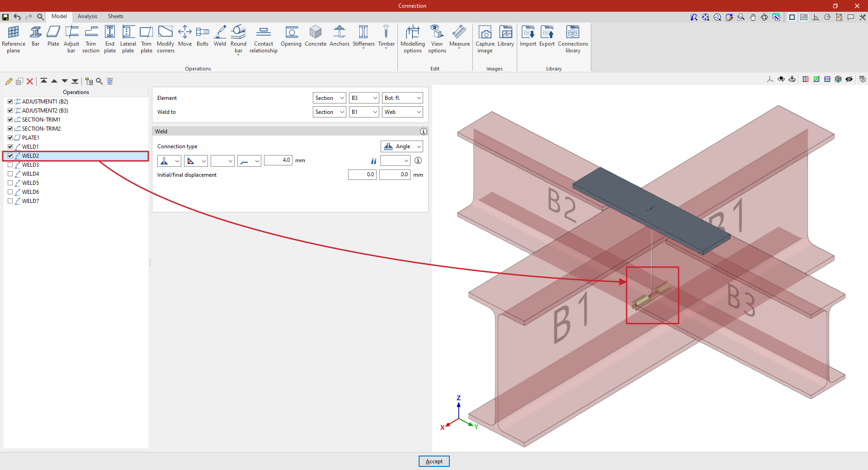Open the Connection type Angle dropdown
This screenshot has height=470, width=868.
[x=402, y=146]
